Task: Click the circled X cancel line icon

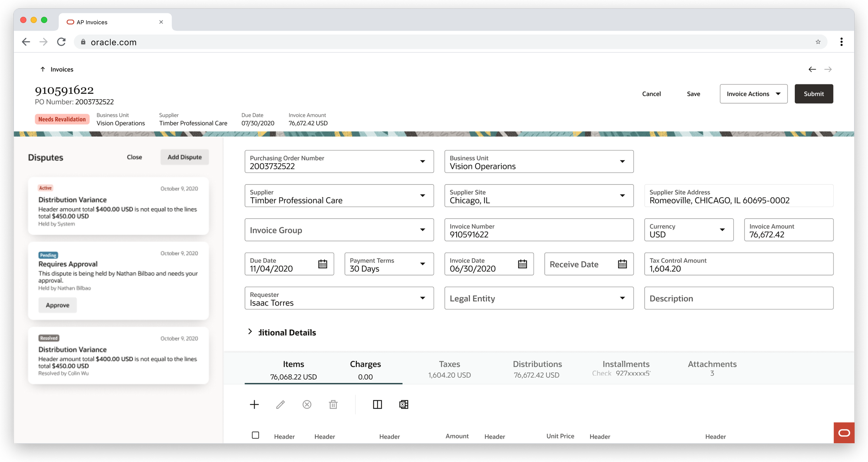Action: (x=307, y=404)
